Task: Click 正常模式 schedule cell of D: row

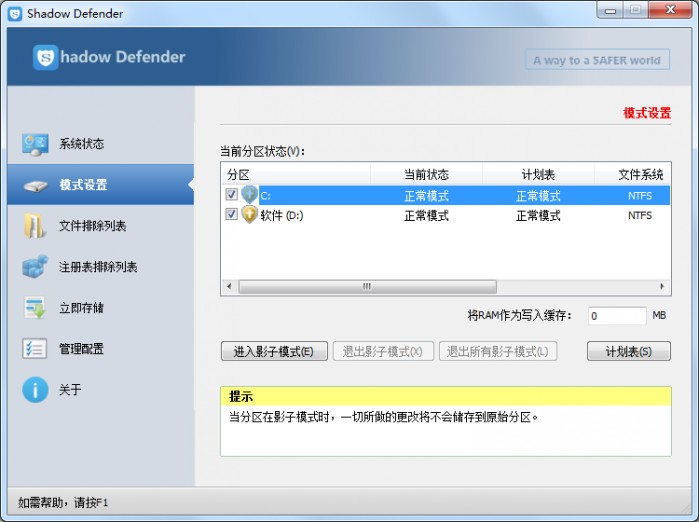Action: pyautogui.click(x=538, y=216)
